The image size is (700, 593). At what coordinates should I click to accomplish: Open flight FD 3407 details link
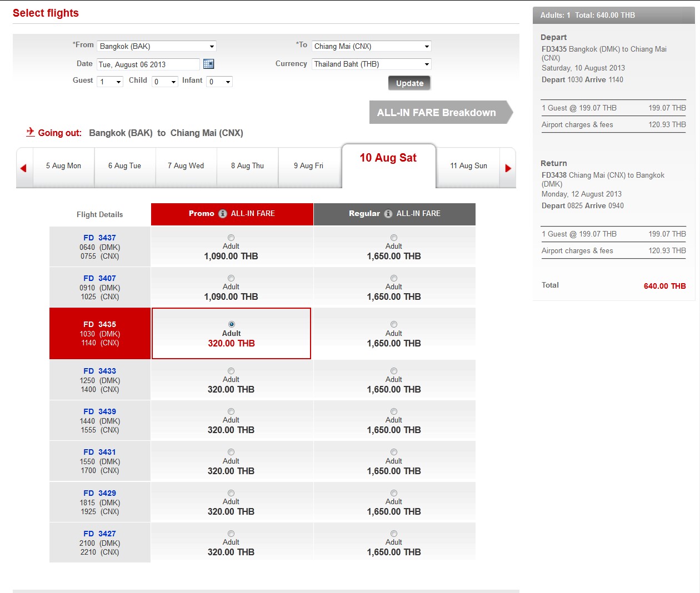click(x=100, y=278)
